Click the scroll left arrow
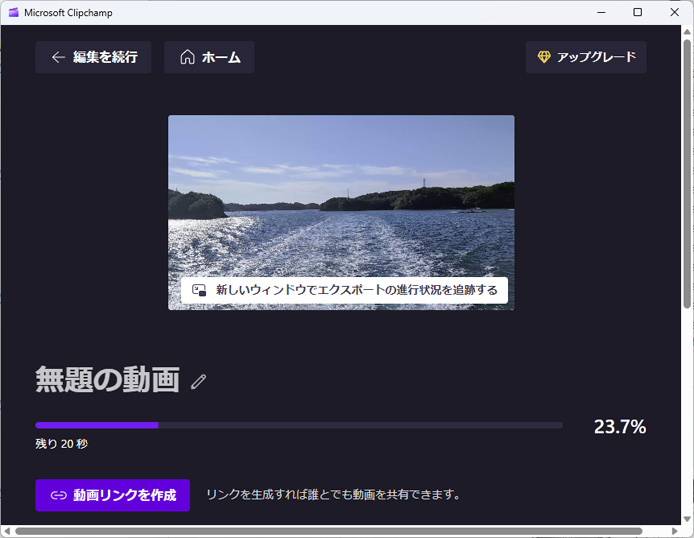 click(x=7, y=531)
